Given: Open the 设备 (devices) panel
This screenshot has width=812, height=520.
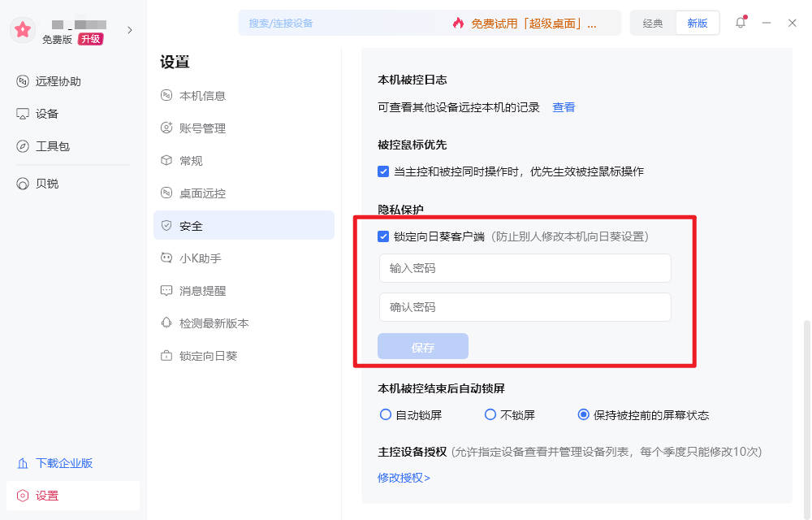Looking at the screenshot, I should (49, 114).
